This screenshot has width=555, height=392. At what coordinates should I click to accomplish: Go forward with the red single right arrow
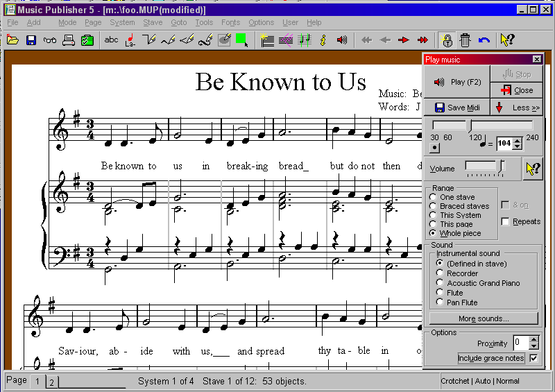[x=404, y=40]
